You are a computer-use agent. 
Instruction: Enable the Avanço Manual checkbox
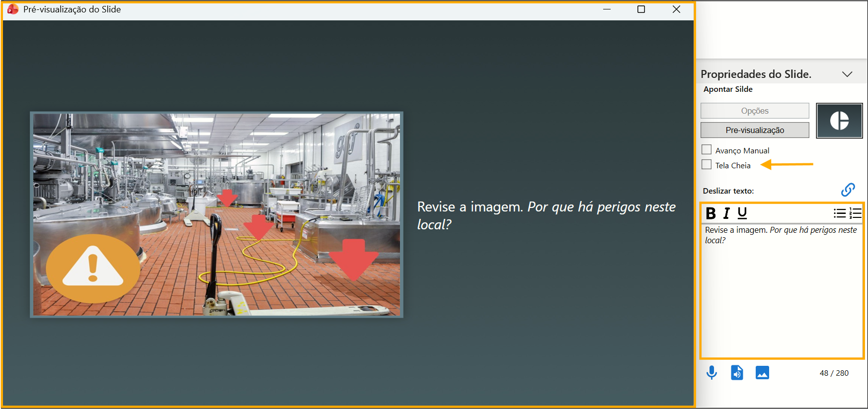(707, 150)
